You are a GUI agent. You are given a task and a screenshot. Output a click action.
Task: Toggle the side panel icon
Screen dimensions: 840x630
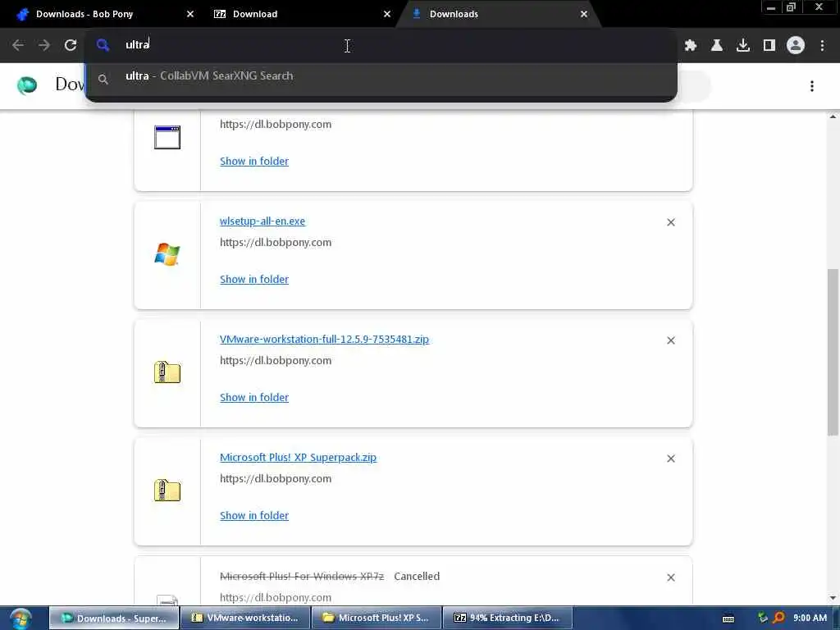click(769, 46)
